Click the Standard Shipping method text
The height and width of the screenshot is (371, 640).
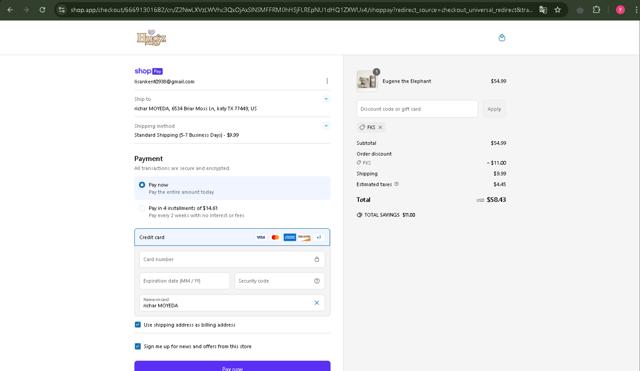[x=187, y=135]
